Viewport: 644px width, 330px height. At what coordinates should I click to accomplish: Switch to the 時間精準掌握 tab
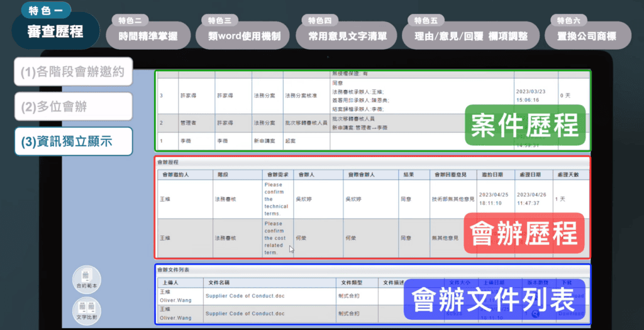point(148,36)
